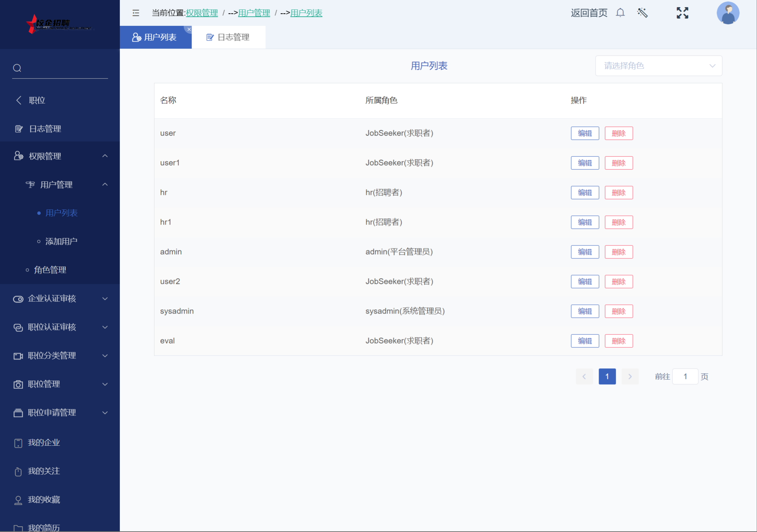
Task: Open the 请选择角色 role dropdown
Action: coord(658,66)
